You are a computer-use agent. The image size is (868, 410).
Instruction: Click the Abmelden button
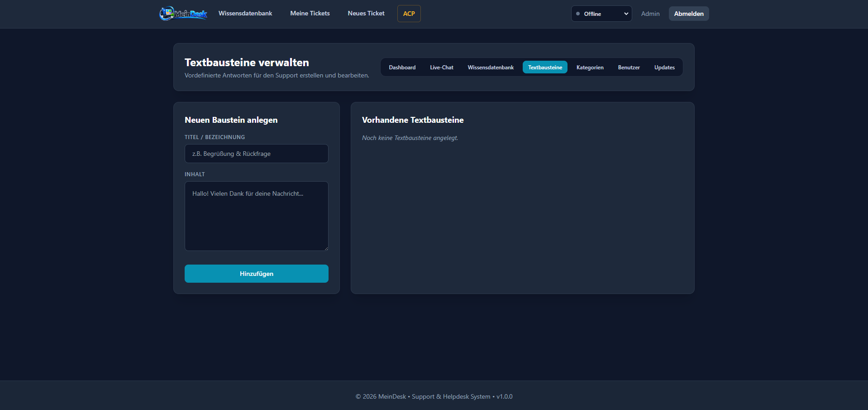click(689, 14)
